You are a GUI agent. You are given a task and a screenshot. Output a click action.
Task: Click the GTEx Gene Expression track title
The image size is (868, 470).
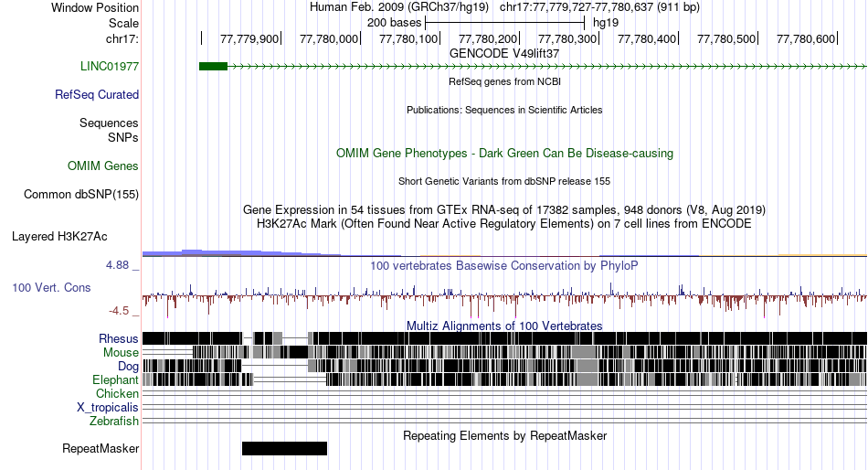click(x=504, y=210)
